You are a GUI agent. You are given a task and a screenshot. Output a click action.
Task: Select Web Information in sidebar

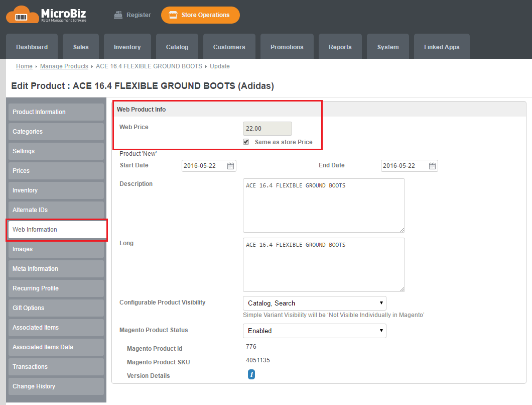tap(57, 230)
